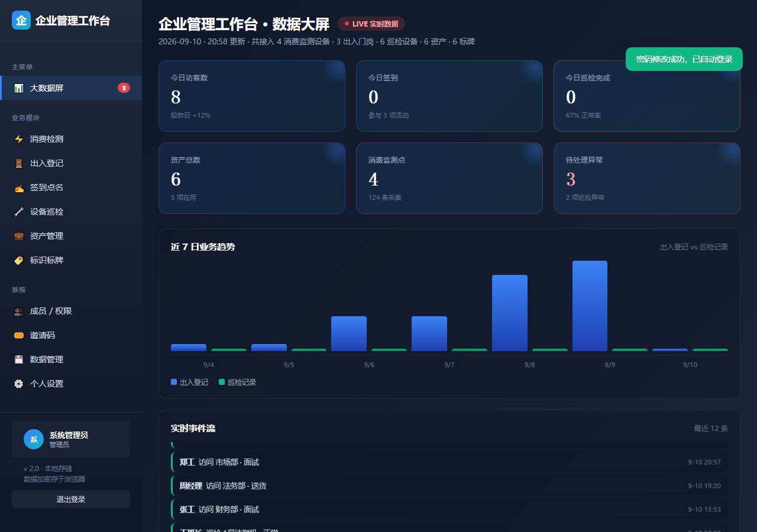
Task: Open the 今日访客数 stat card
Action: tap(252, 96)
